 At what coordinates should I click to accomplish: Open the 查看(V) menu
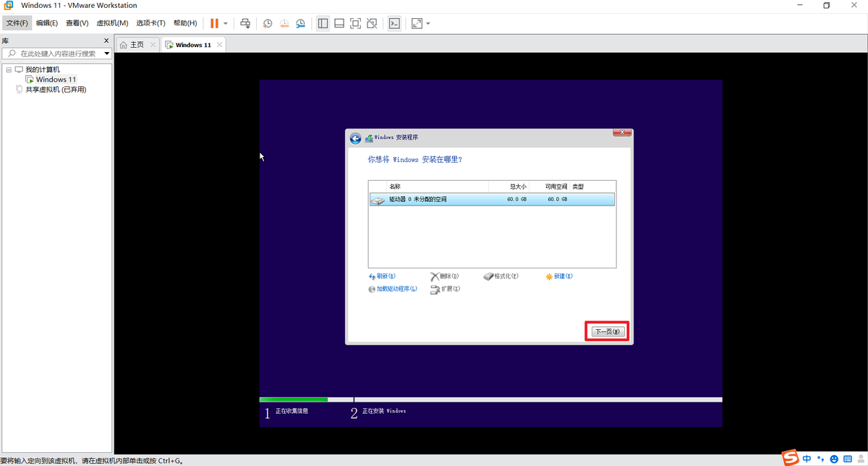(x=77, y=23)
